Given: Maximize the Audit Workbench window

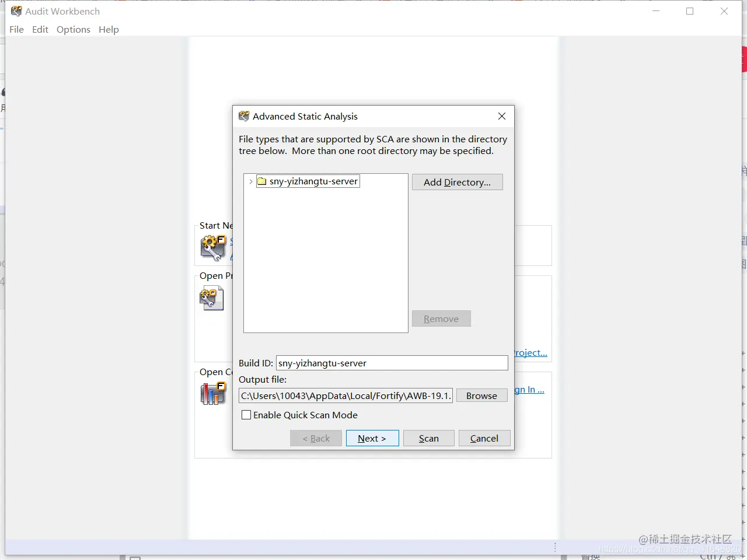Looking at the screenshot, I should [690, 11].
